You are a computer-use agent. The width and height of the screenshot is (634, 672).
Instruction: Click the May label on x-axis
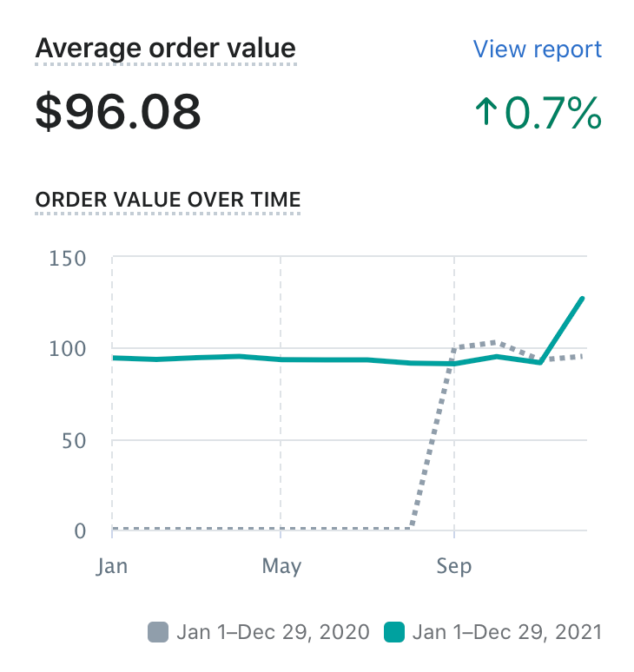(x=281, y=566)
